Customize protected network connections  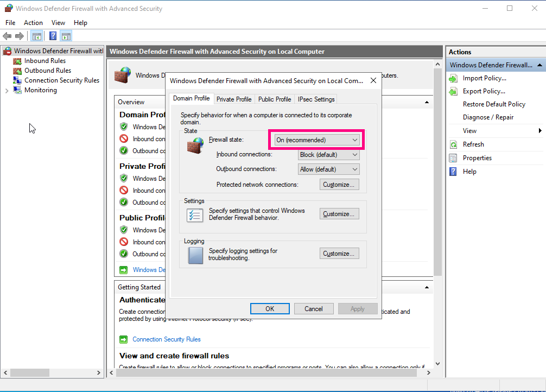coord(339,185)
